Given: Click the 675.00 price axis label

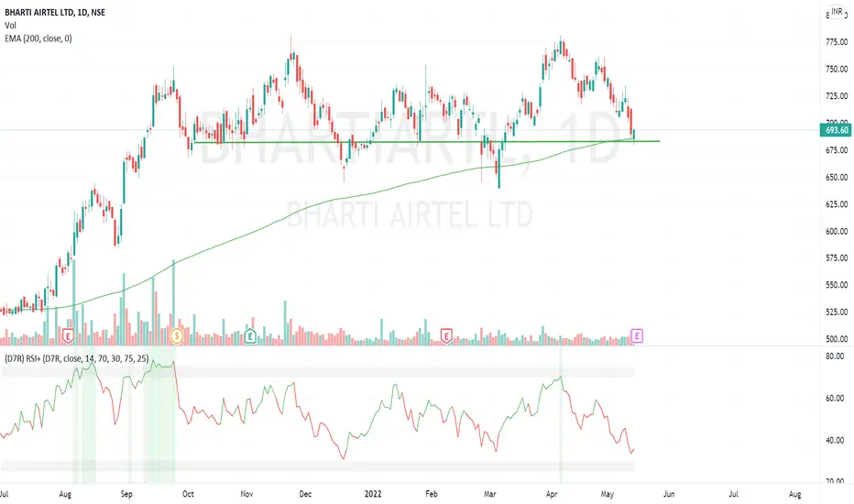Looking at the screenshot, I should pos(837,150).
